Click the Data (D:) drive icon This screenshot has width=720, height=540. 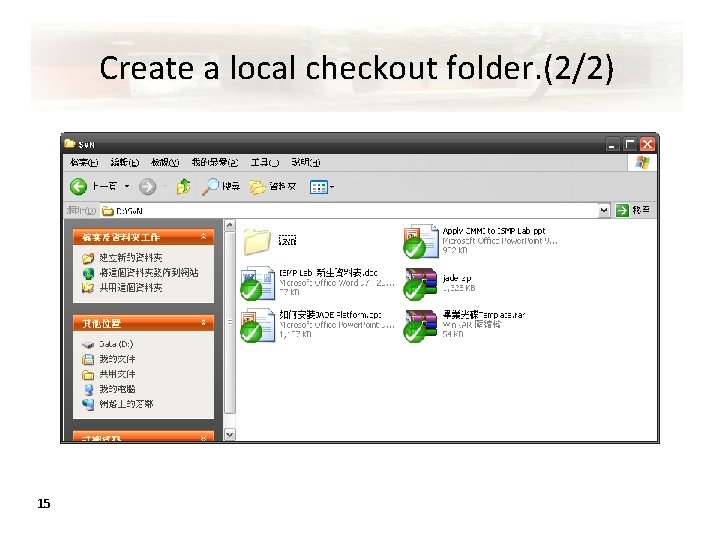coord(88,344)
